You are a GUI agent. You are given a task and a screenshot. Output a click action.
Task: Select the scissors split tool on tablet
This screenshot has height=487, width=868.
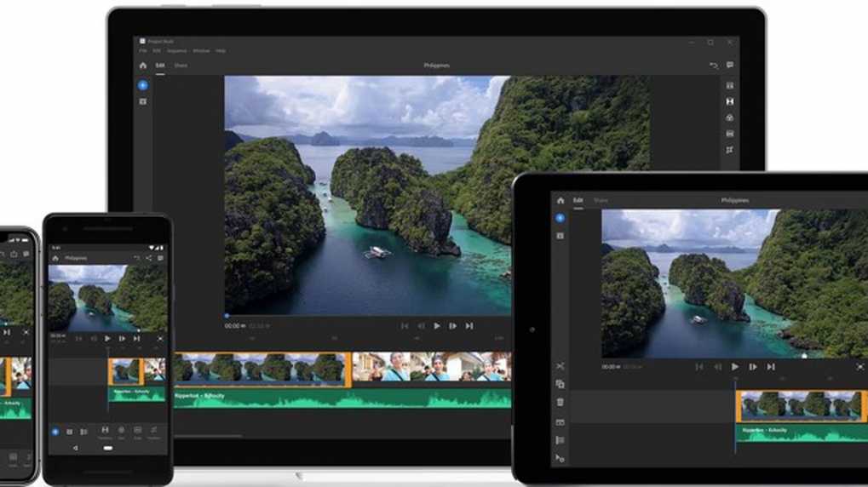pyautogui.click(x=560, y=366)
